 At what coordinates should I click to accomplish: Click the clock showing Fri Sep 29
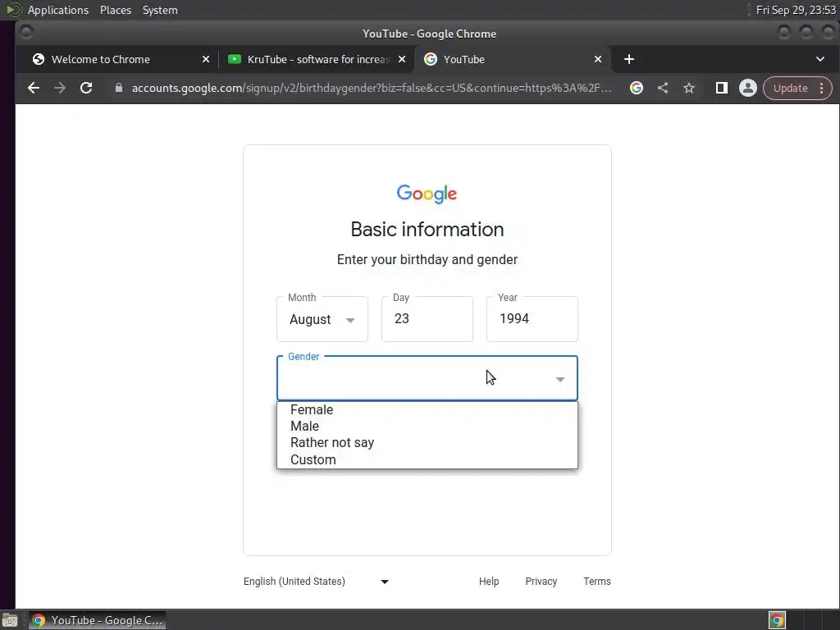(x=796, y=10)
